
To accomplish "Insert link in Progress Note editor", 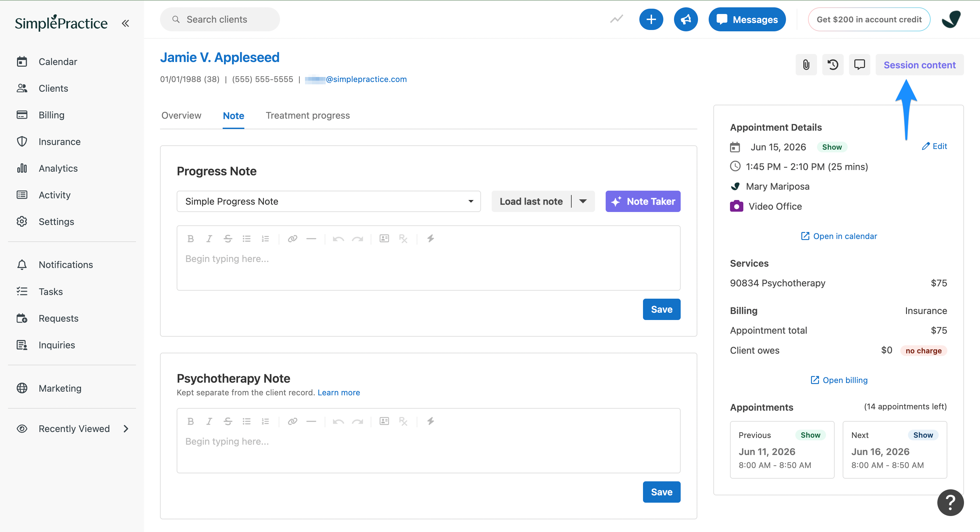I will [292, 239].
